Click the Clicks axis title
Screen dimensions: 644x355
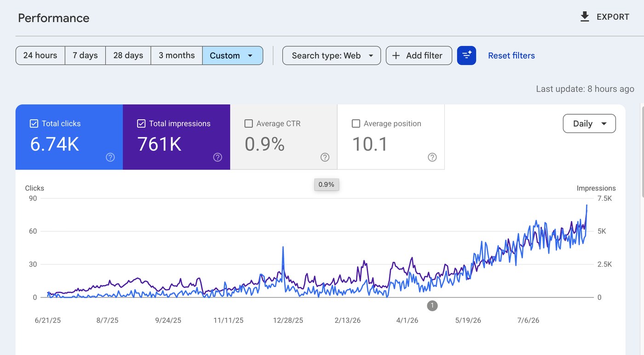click(34, 188)
